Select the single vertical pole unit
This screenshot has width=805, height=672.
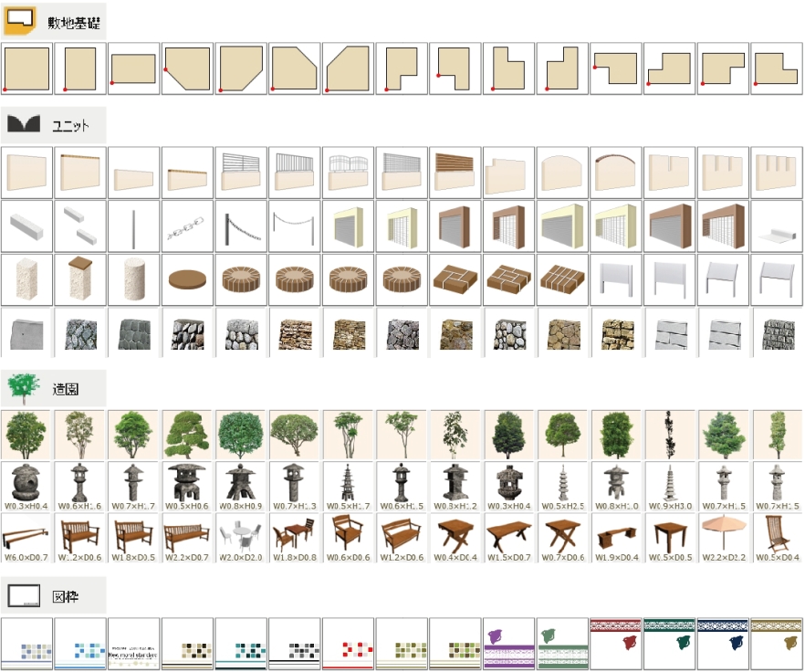point(133,226)
